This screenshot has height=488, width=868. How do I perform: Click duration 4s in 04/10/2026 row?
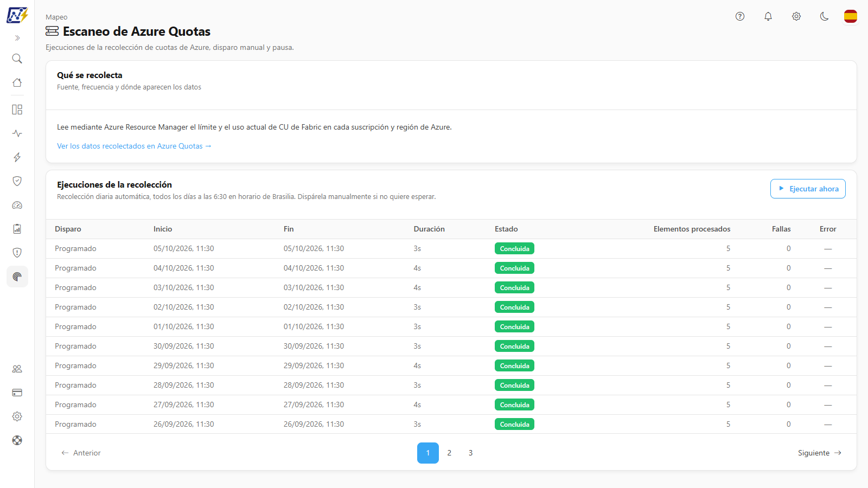pos(417,268)
